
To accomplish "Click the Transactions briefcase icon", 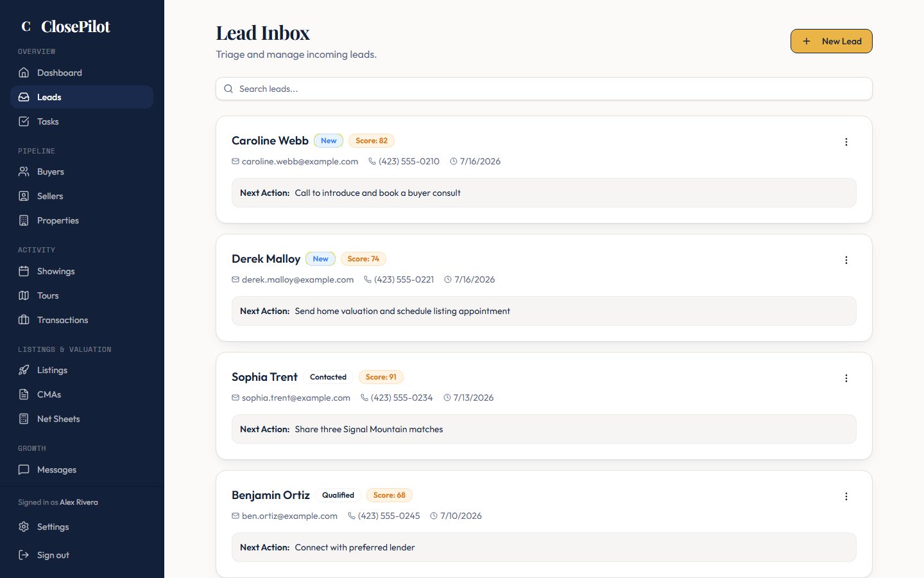I will 24,320.
